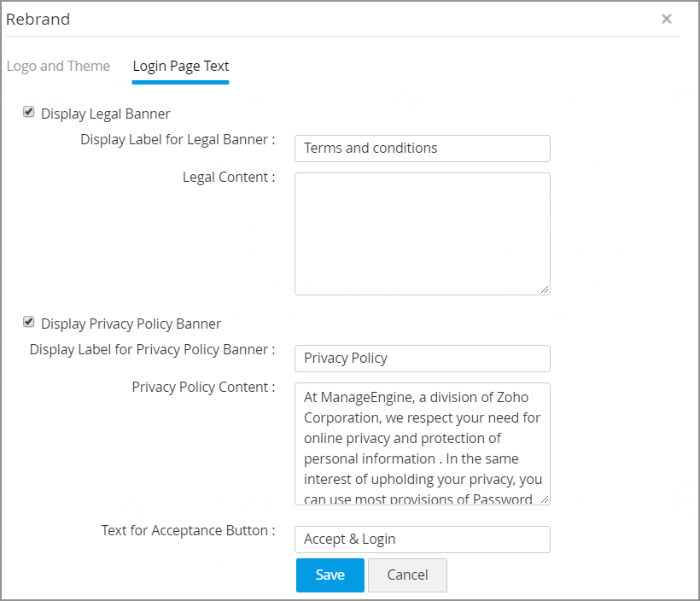Click the "Legal Content :" field label

[229, 177]
